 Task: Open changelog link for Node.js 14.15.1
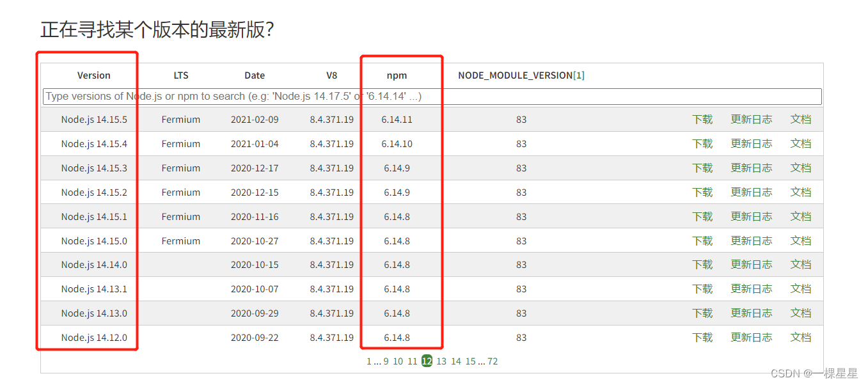(752, 217)
